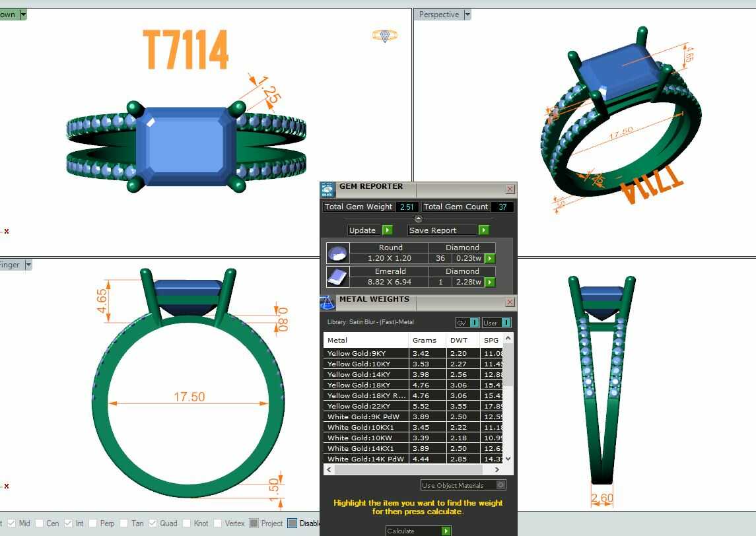Click the Metal Weights scale icon
This screenshot has height=536, width=756.
[x=328, y=303]
